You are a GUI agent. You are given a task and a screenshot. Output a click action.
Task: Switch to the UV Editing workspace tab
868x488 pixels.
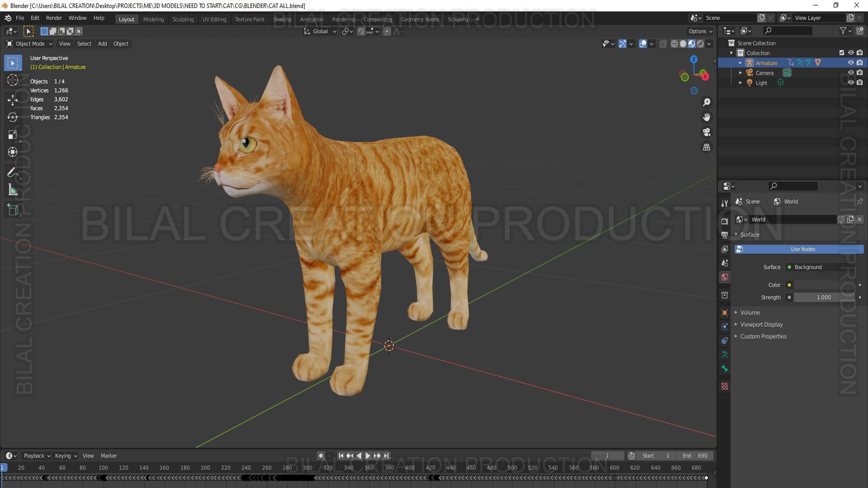coord(214,19)
